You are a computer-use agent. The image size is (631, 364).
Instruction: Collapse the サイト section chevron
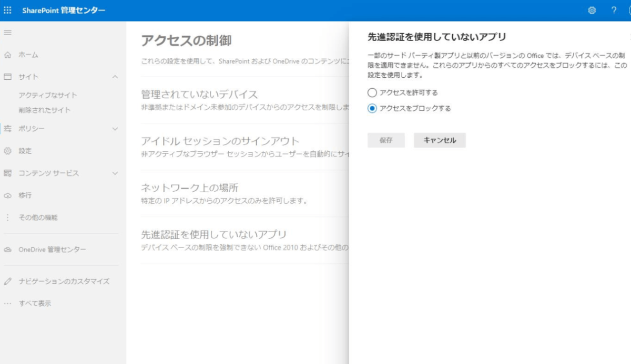click(x=115, y=77)
